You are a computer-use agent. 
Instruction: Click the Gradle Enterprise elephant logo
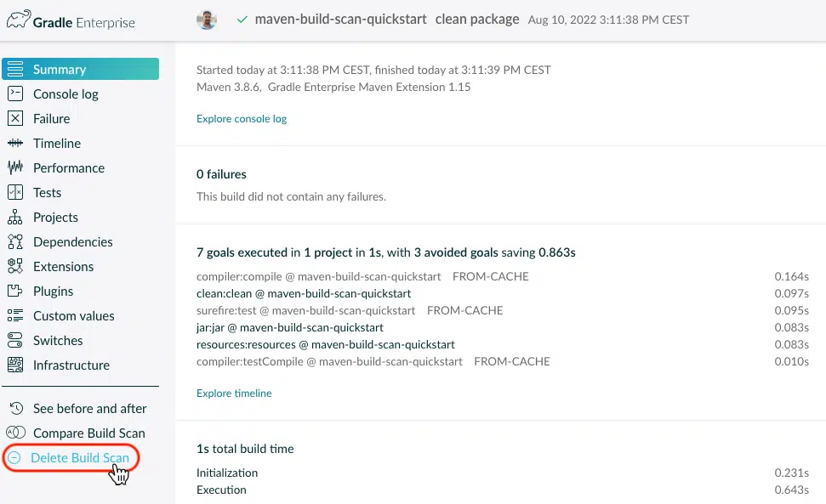coord(19,20)
